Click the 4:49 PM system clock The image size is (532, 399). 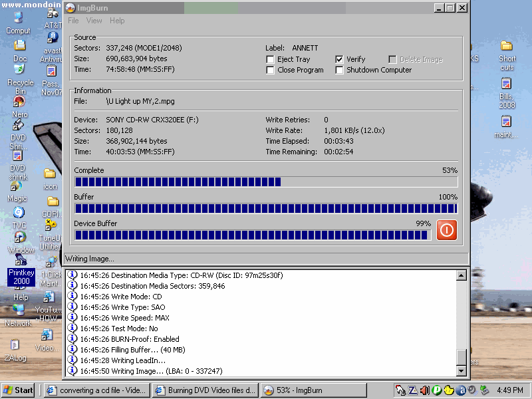(509, 390)
